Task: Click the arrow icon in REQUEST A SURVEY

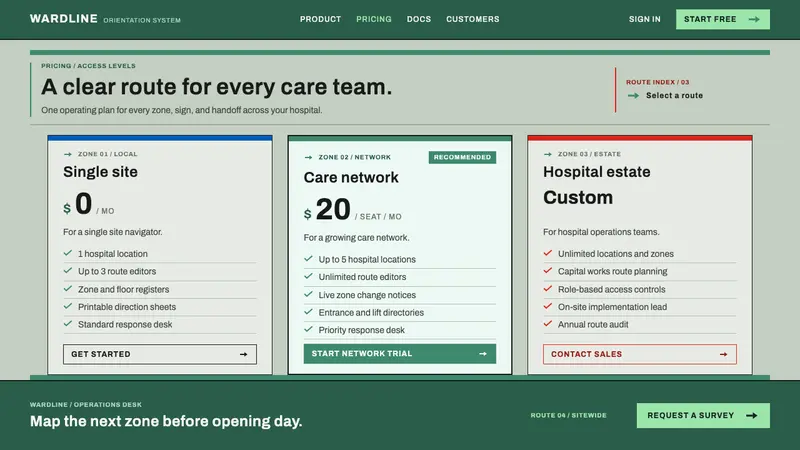Action: tap(752, 415)
